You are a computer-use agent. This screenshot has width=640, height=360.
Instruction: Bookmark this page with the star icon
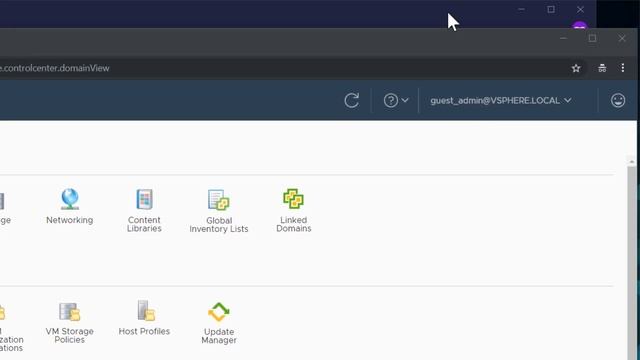coord(576,68)
